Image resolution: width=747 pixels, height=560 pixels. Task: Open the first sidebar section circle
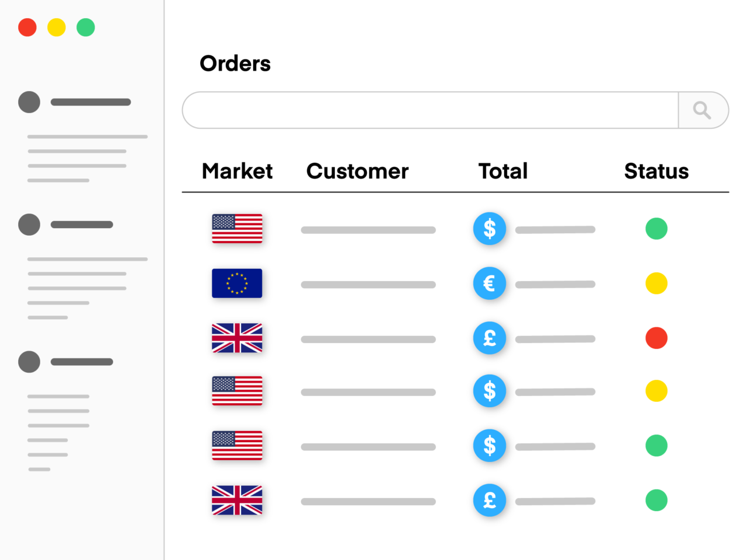29,102
